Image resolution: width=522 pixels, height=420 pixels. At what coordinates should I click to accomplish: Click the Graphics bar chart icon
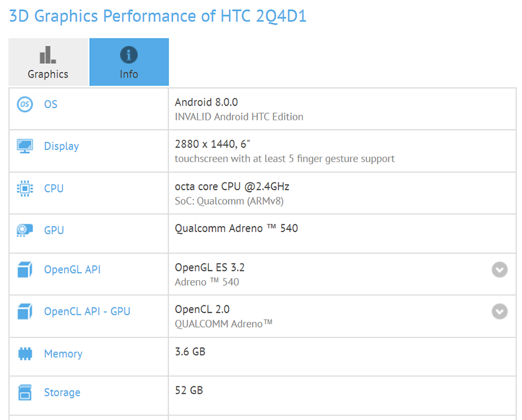(48, 54)
